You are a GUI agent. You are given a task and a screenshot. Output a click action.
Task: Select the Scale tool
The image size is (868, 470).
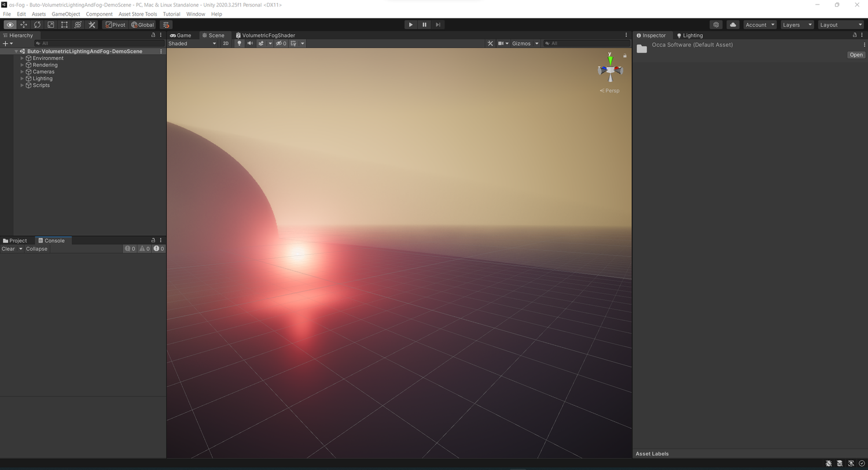pos(51,25)
